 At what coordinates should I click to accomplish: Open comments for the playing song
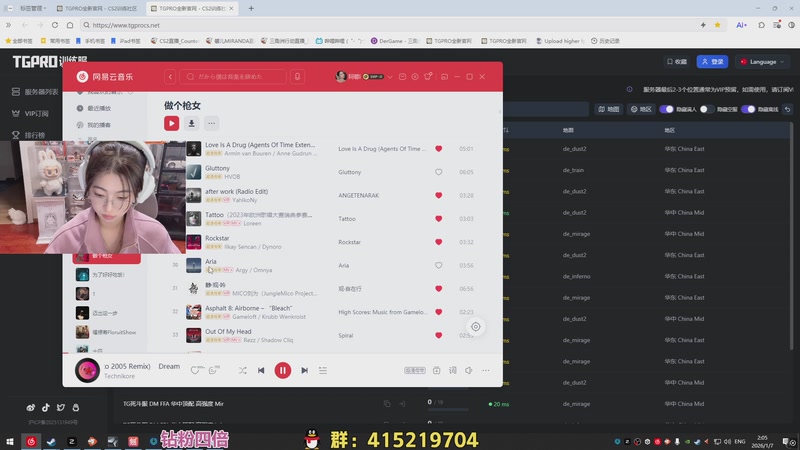pyautogui.click(x=214, y=370)
